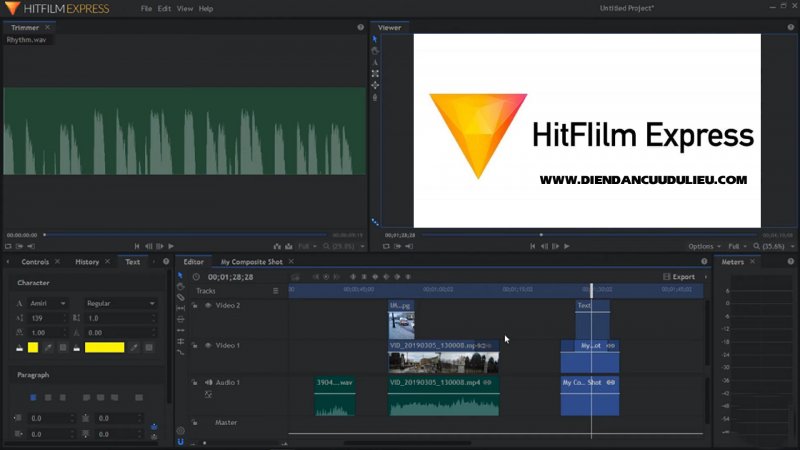Hide the Video 1 track

coord(208,345)
